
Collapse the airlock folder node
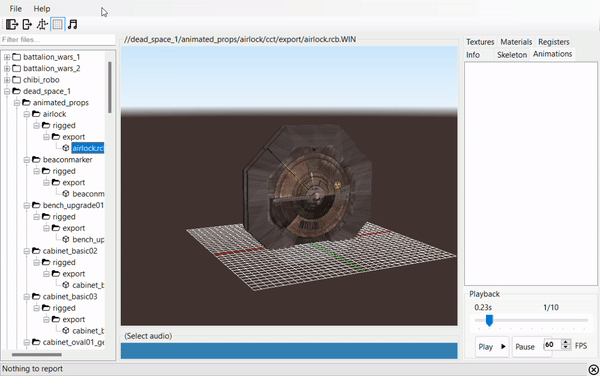click(26, 114)
